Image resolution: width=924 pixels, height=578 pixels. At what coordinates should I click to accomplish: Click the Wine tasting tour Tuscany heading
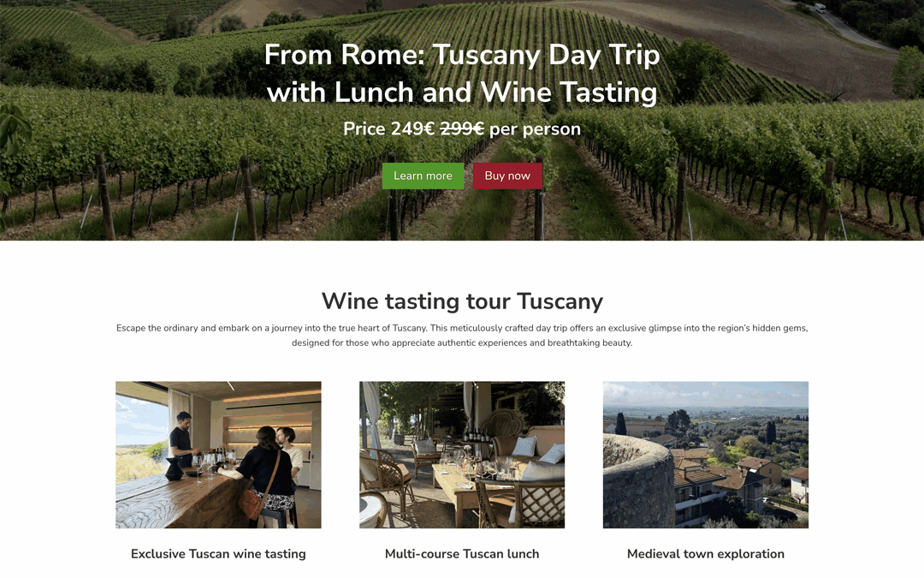click(462, 301)
